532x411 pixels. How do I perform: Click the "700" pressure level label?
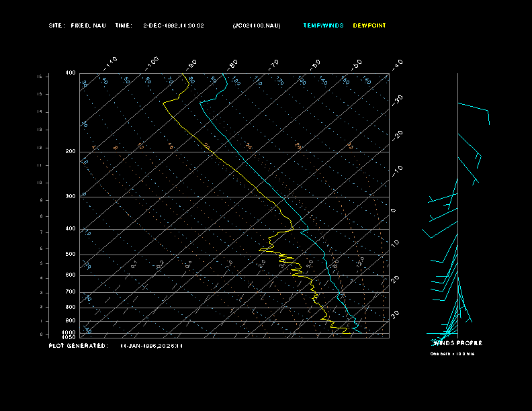point(71,291)
